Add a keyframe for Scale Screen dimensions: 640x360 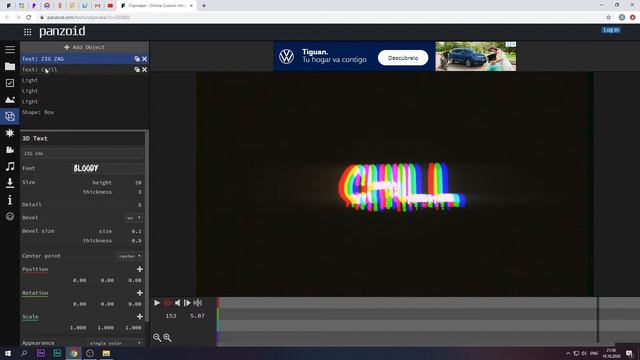pos(140,316)
